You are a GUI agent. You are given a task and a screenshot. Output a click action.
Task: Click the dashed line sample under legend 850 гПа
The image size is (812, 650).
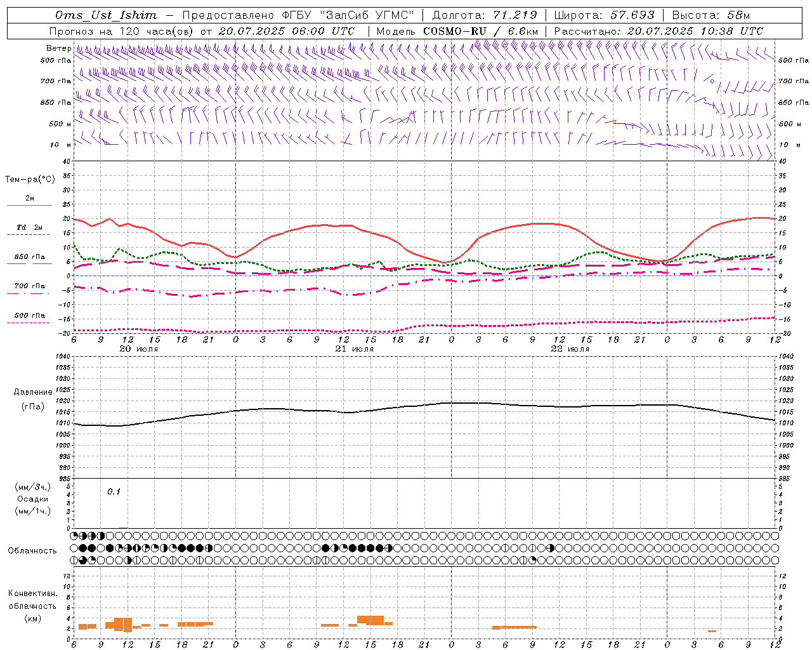point(29,264)
